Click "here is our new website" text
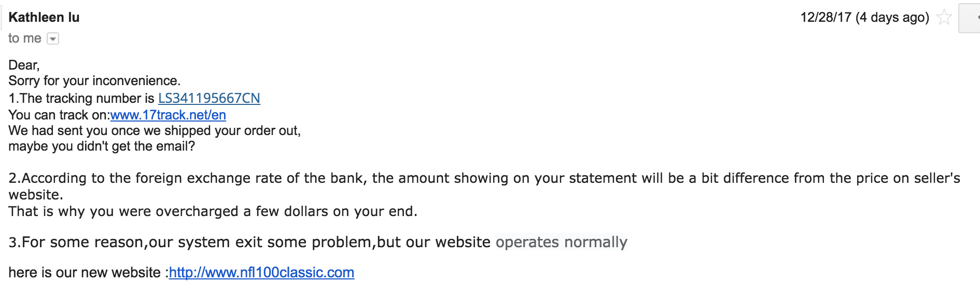This screenshot has height=295, width=980. click(87, 272)
